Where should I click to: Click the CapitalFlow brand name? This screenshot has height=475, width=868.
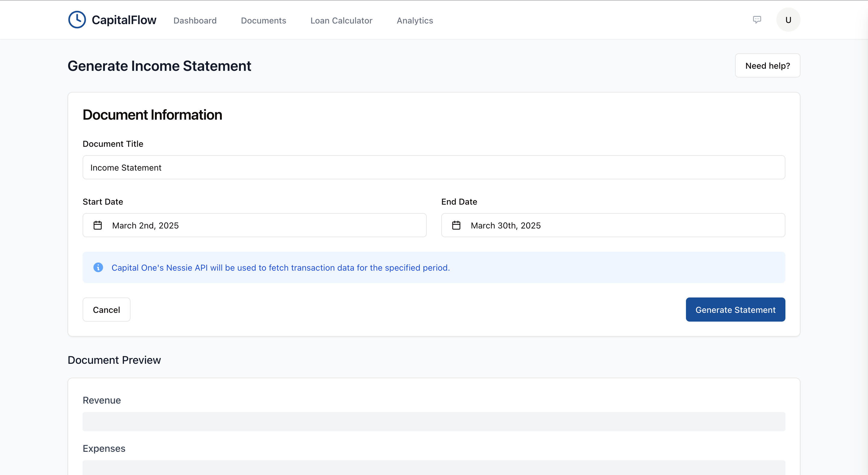pyautogui.click(x=124, y=20)
